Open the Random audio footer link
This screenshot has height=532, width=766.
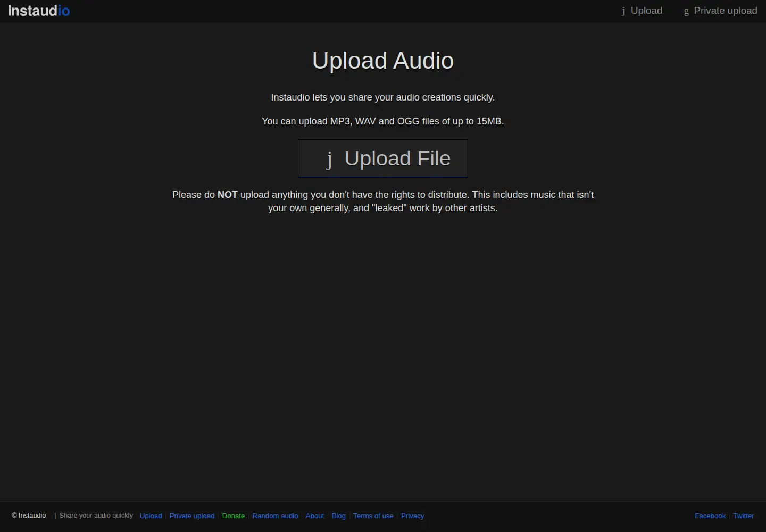click(275, 516)
